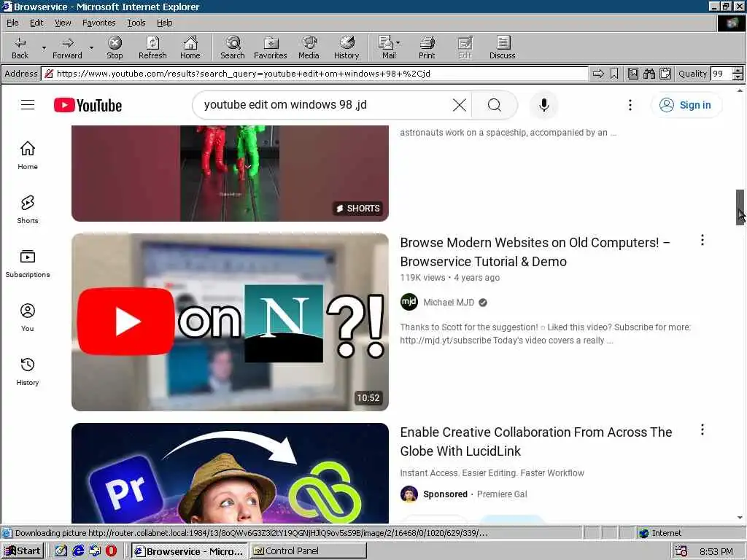This screenshot has height=560, width=747.
Task: Launch Internet Explorer from quick launch
Action: (x=78, y=551)
